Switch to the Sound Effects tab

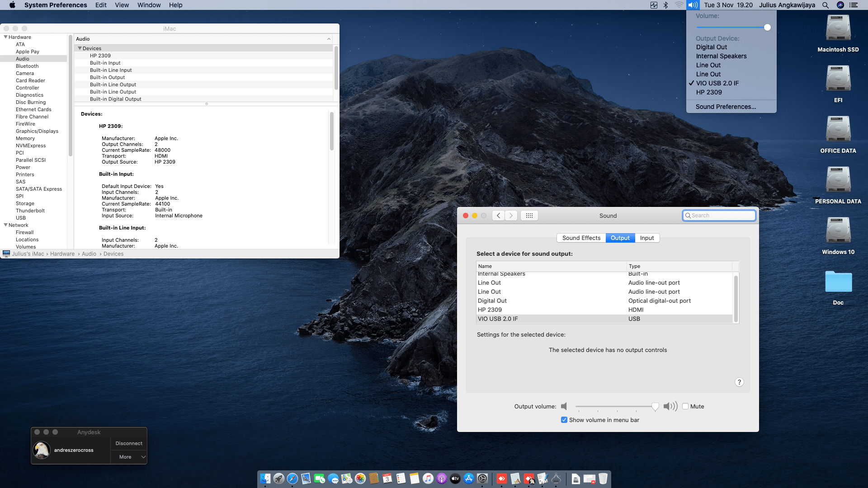581,238
